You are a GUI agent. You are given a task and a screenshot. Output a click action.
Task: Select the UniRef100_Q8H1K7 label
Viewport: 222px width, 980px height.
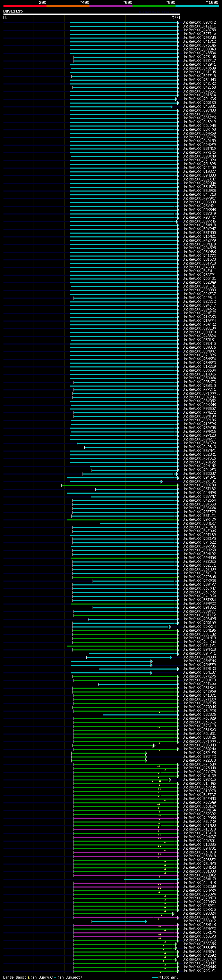(x=199, y=524)
